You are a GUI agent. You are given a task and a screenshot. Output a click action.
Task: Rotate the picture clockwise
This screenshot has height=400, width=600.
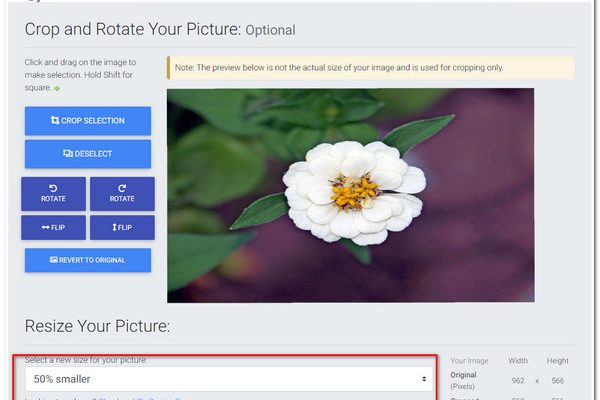122,194
